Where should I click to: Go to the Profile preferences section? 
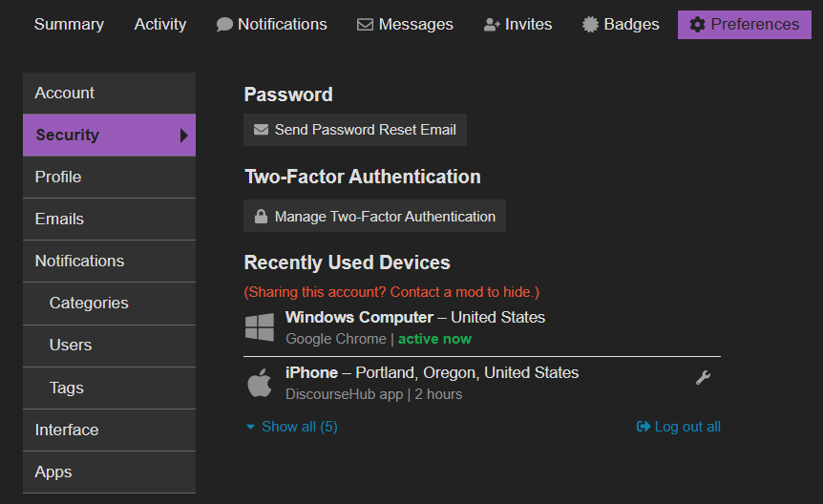coord(58,178)
